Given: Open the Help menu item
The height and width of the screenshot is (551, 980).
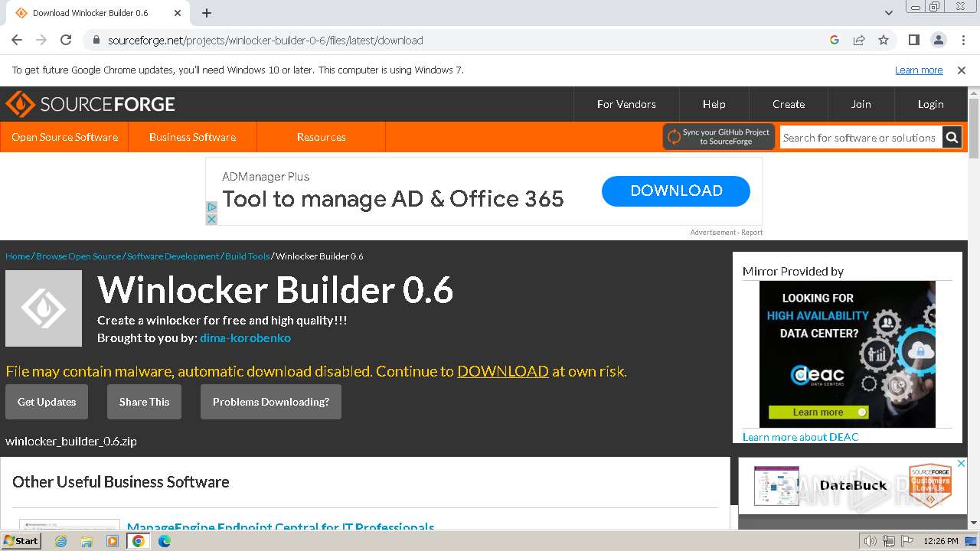Looking at the screenshot, I should [714, 104].
